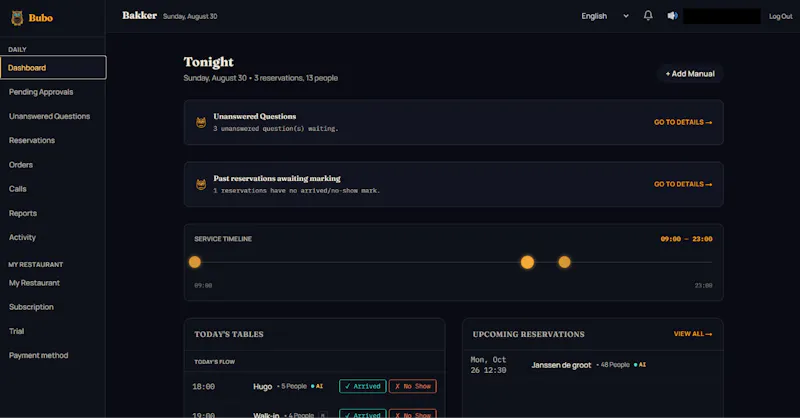
Task: Click owl icon beside Unanswered Questions
Action: tap(201, 122)
